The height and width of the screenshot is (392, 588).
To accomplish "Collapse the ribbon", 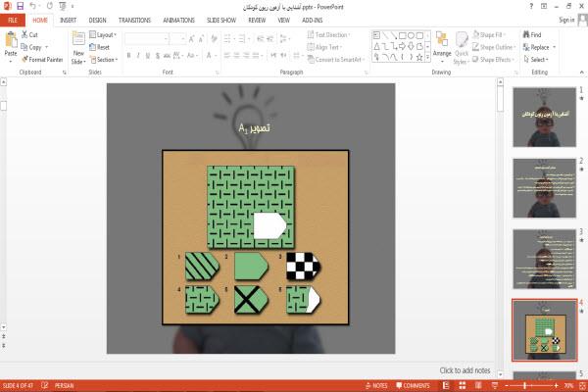I will pyautogui.click(x=581, y=72).
